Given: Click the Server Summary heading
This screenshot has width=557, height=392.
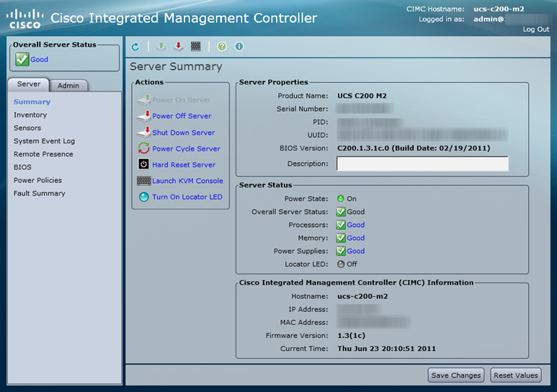Looking at the screenshot, I should click(x=176, y=66).
